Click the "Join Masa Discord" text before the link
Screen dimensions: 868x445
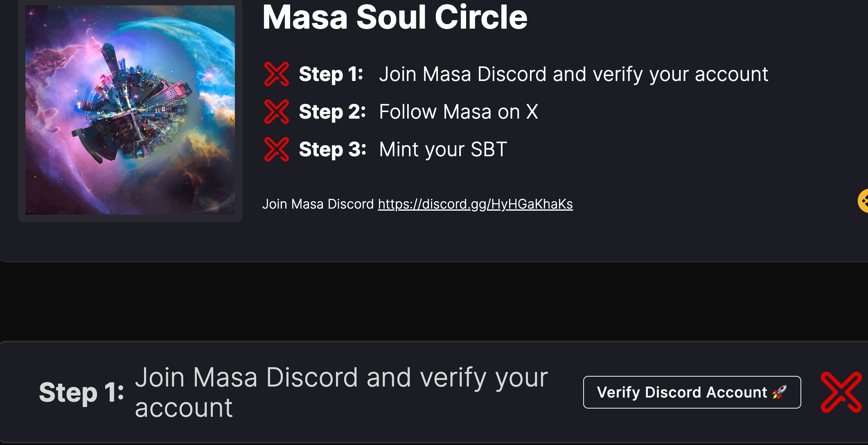pyautogui.click(x=318, y=204)
